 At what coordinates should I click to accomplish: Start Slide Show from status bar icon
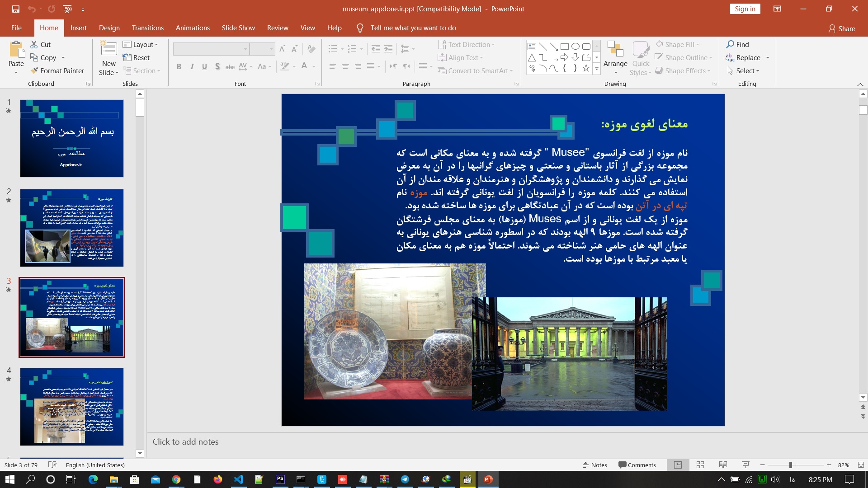pyautogui.click(x=746, y=465)
